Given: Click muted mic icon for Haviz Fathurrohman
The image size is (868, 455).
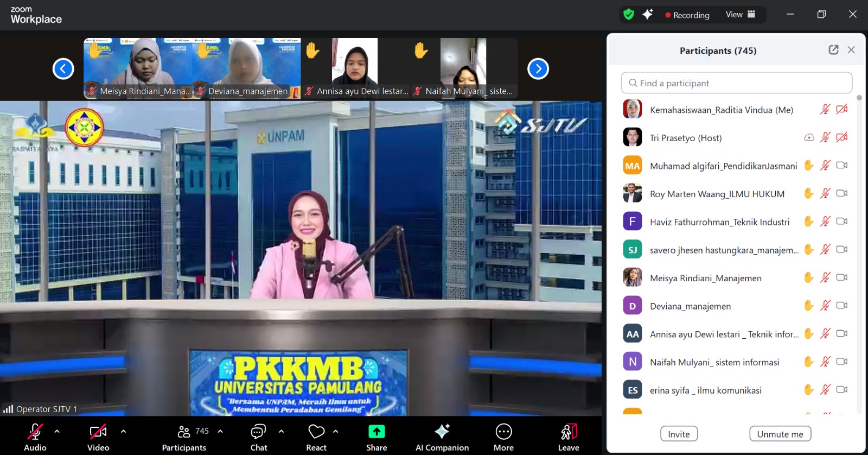Looking at the screenshot, I should 825,222.
